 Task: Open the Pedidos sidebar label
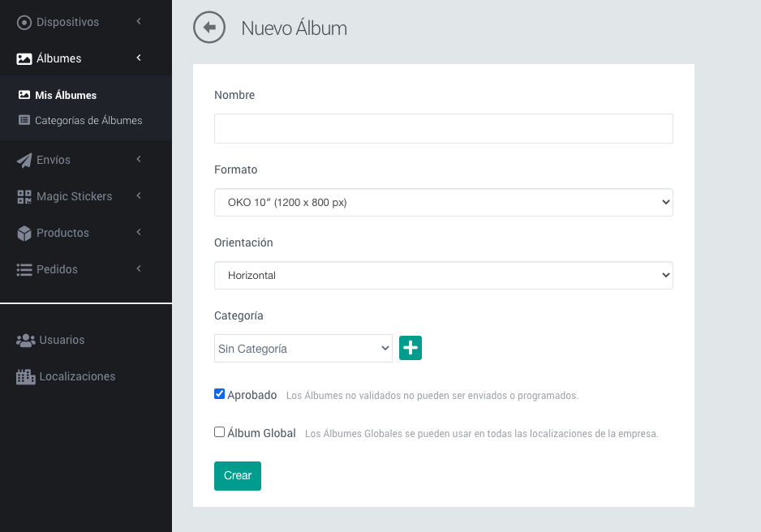pyautogui.click(x=57, y=269)
